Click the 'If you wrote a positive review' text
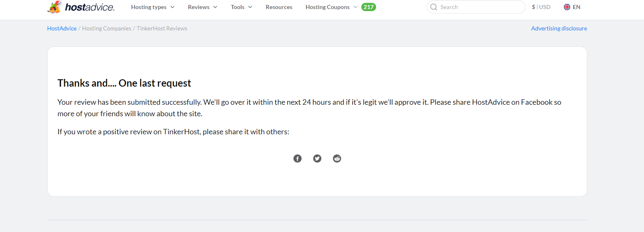The width and height of the screenshot is (644, 232). [173, 132]
